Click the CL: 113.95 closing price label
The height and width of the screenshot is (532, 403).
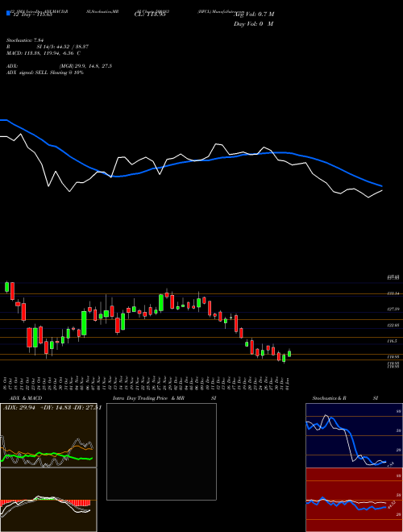click(150, 15)
